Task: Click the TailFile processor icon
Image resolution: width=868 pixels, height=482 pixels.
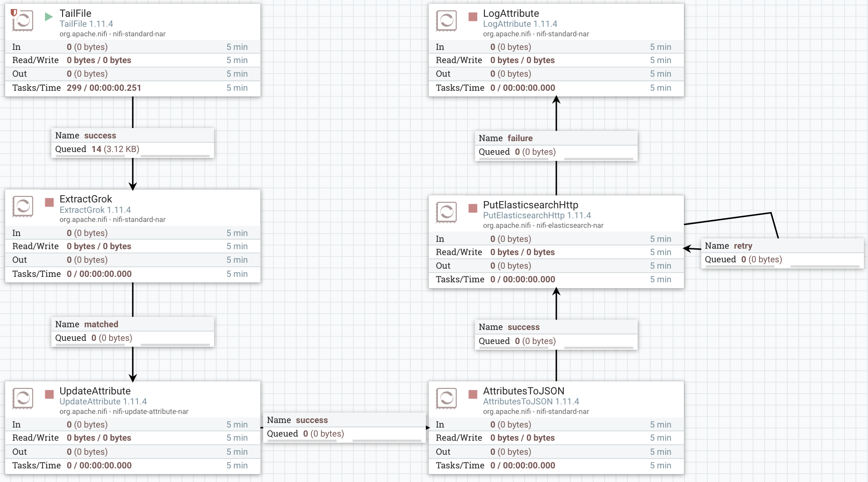Action: click(x=23, y=20)
